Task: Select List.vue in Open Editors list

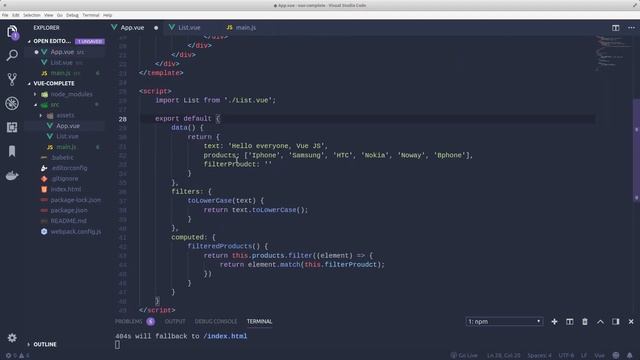Action: click(65, 63)
